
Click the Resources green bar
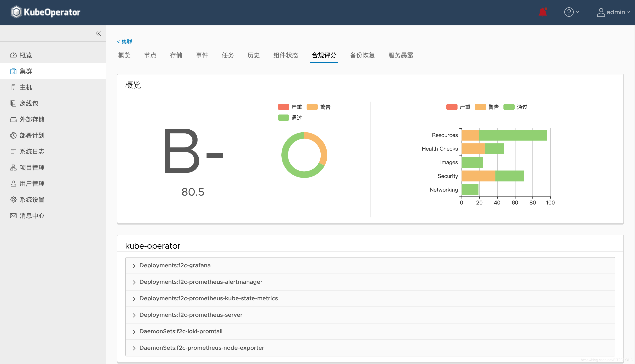(x=513, y=135)
